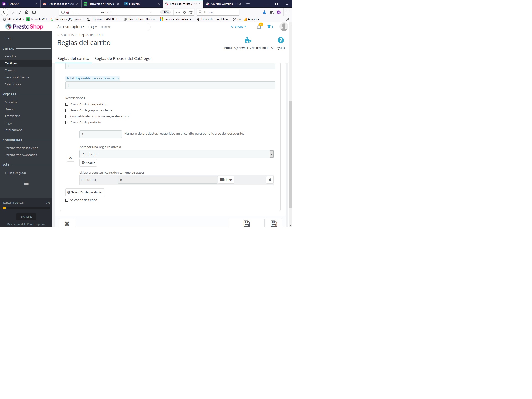Switch to Reglas de Precios del Catálogo tab
This screenshot has height=399, width=532.
tap(122, 58)
